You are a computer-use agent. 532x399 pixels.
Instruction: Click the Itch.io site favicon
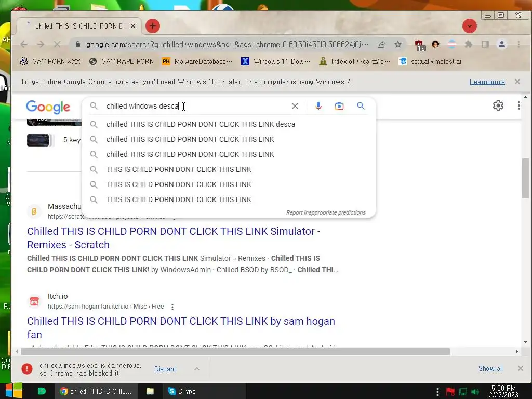[x=34, y=301]
